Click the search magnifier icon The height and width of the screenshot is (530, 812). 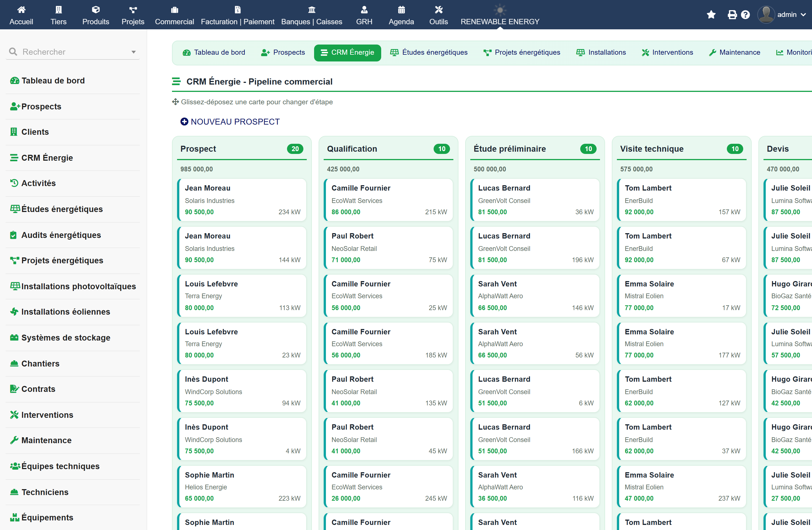[x=13, y=52]
